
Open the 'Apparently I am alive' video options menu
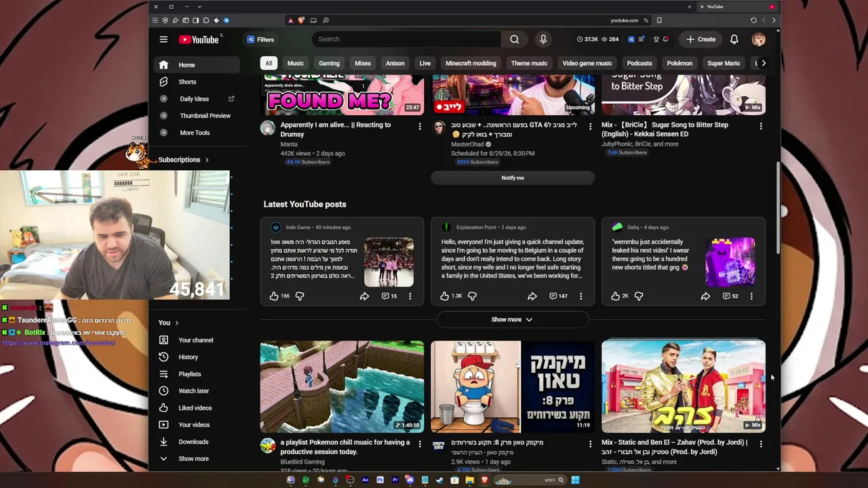coord(420,126)
